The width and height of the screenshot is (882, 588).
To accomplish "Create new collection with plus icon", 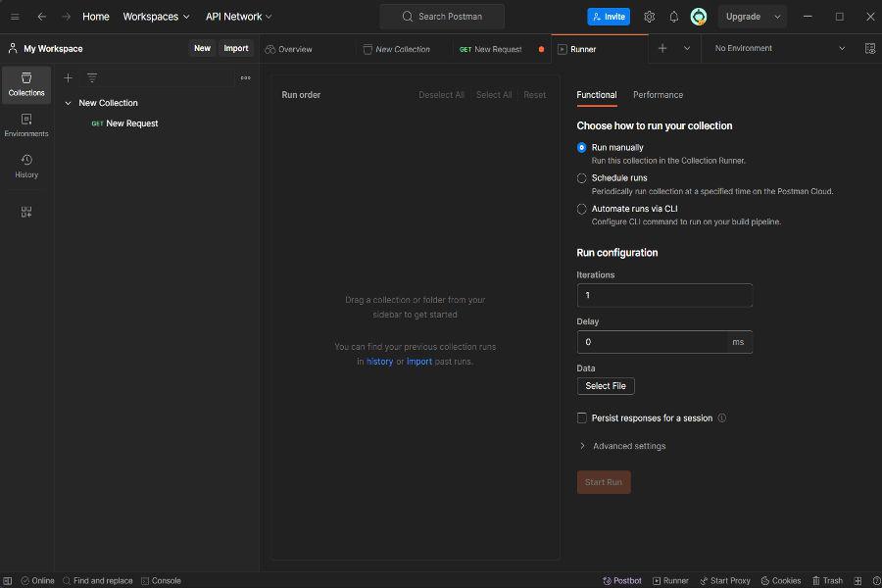I will (68, 78).
